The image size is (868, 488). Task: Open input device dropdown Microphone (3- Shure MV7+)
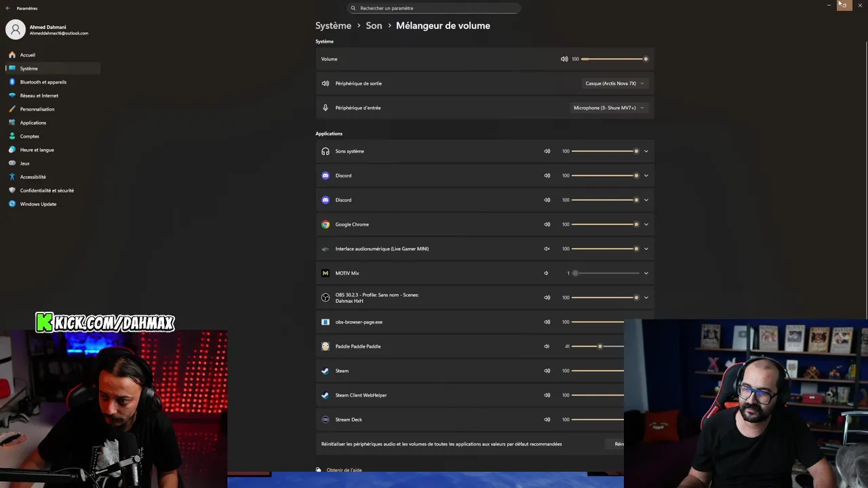(608, 108)
